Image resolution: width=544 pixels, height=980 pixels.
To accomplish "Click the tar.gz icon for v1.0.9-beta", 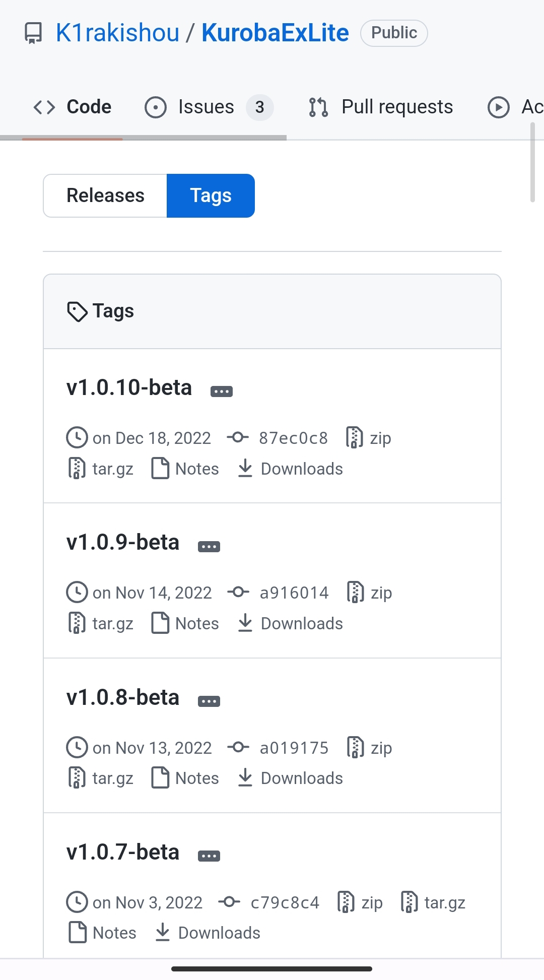I will click(77, 623).
